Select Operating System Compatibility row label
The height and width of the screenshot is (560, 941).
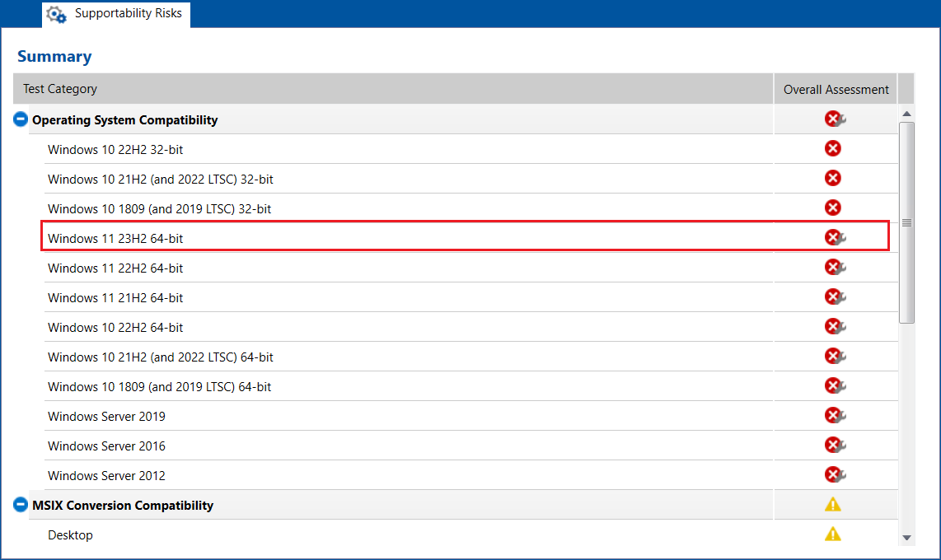[124, 120]
